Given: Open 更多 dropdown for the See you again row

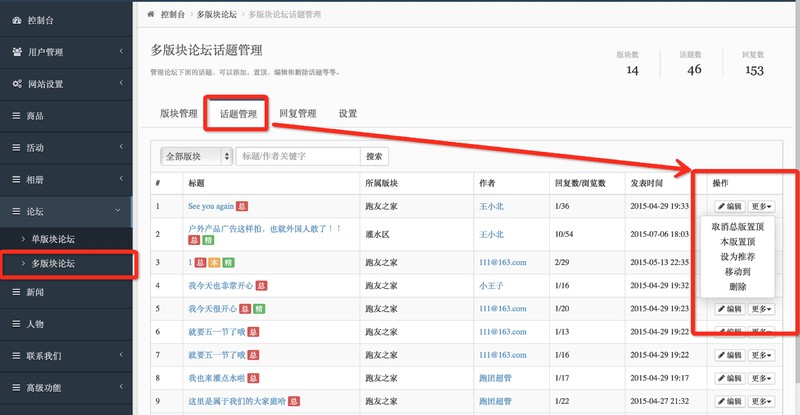Looking at the screenshot, I should coord(762,206).
